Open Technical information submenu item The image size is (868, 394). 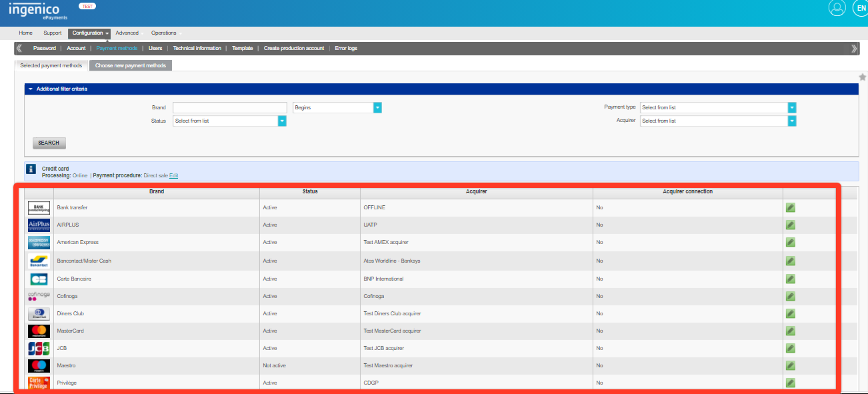[x=197, y=48]
